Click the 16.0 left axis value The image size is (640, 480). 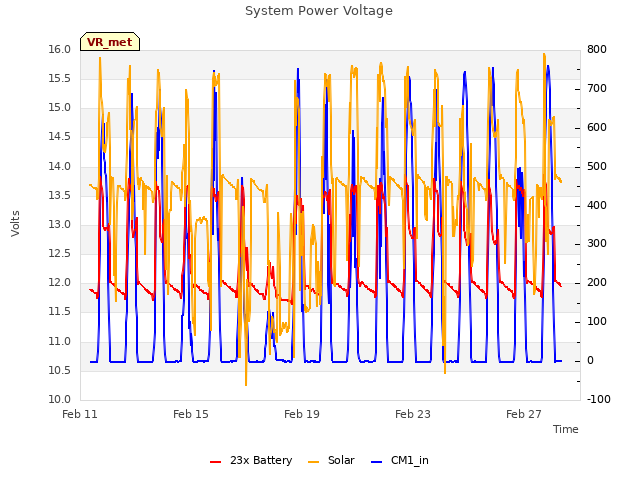pyautogui.click(x=60, y=50)
